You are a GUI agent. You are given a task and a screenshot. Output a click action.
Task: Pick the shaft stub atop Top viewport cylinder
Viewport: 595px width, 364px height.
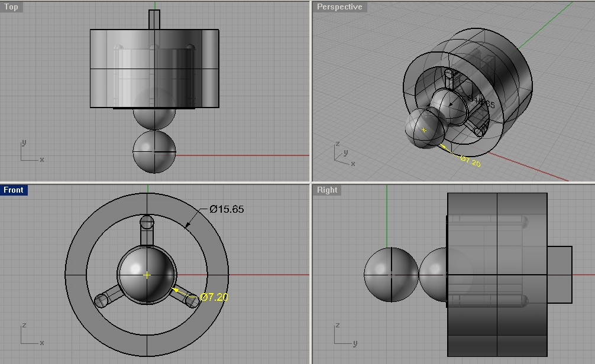pyautogui.click(x=154, y=19)
